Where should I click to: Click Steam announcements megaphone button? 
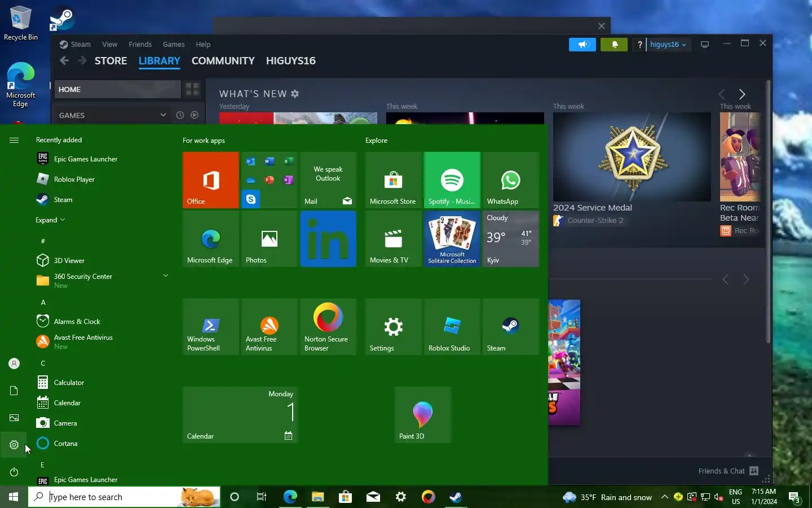pos(582,45)
